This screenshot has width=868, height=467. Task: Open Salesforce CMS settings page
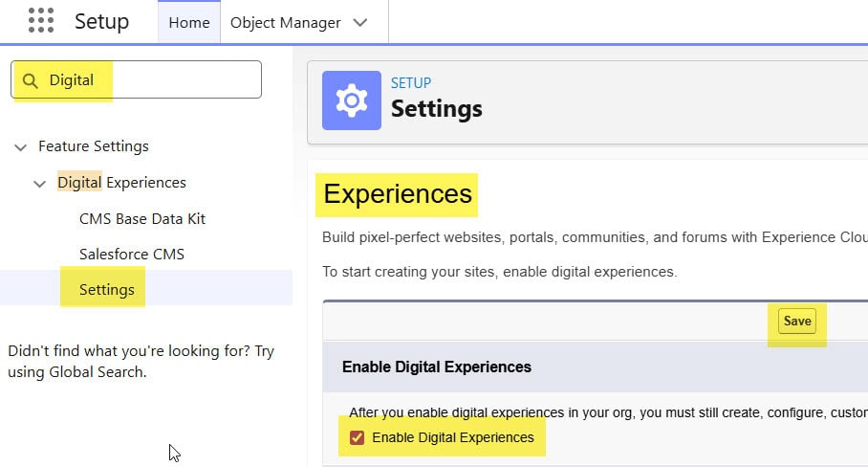tap(132, 255)
